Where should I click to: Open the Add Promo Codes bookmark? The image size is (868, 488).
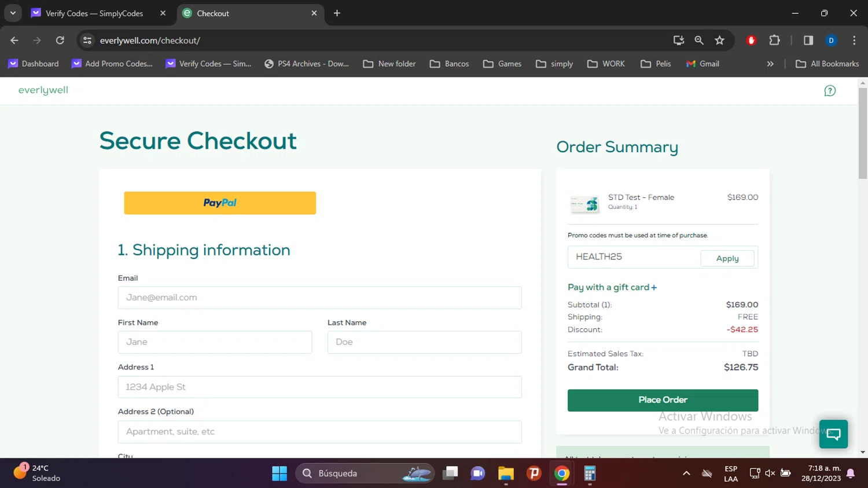[112, 64]
